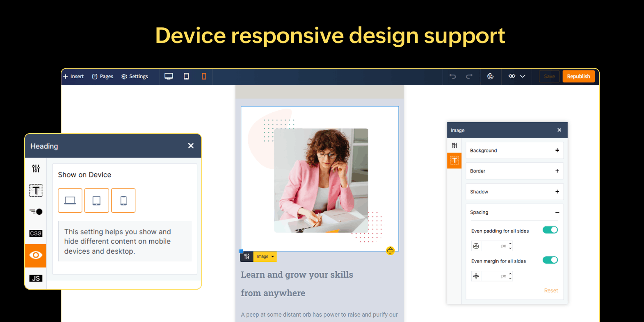Open the Image element dropdown tag
The width and height of the screenshot is (644, 322).
pyautogui.click(x=265, y=256)
